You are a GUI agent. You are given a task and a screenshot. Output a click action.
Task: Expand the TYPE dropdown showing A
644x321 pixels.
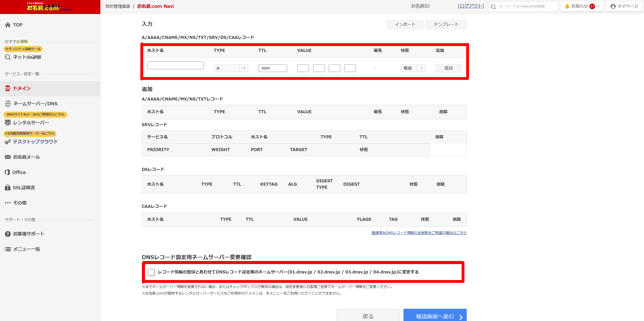pos(231,68)
